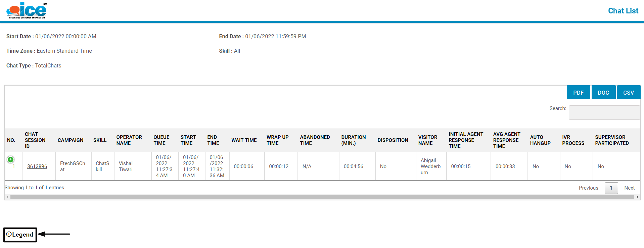644x248 pixels.
Task: Click the horizontal scrollbar right arrow
Action: click(x=637, y=197)
